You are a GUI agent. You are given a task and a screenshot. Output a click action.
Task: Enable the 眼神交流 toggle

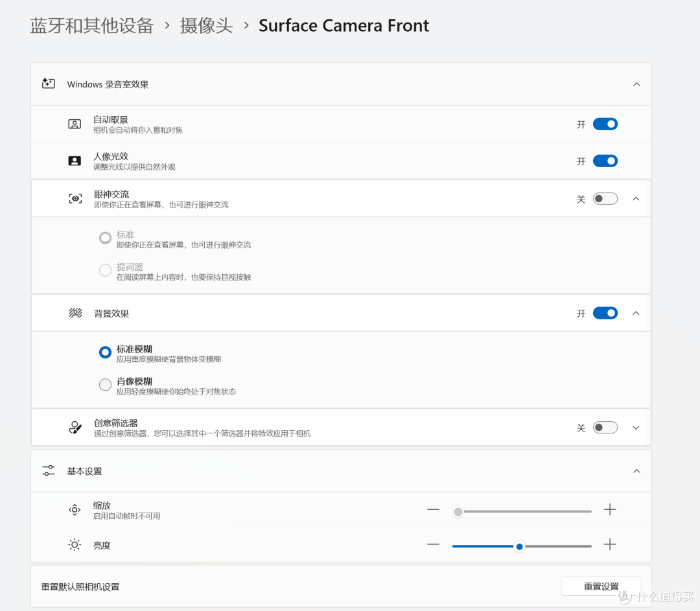[605, 199]
